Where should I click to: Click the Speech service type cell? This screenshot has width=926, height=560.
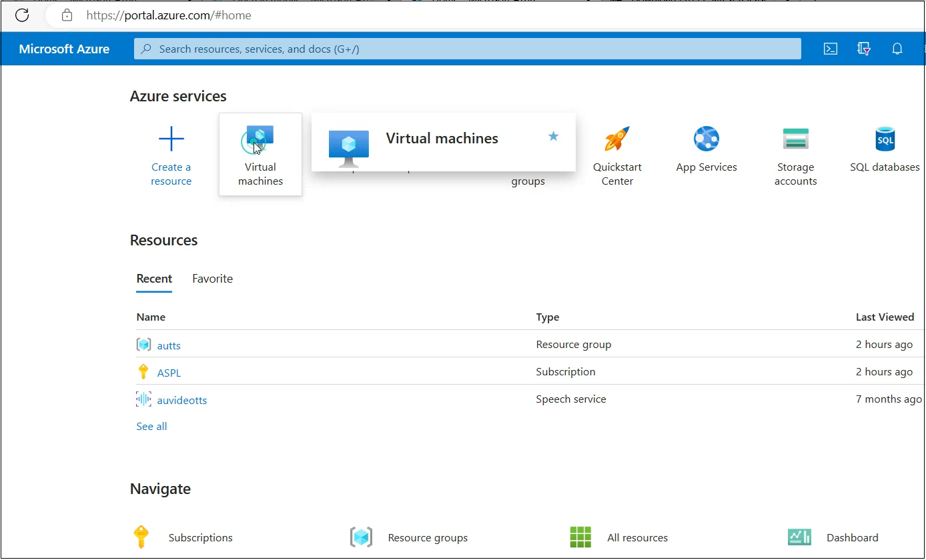point(571,399)
